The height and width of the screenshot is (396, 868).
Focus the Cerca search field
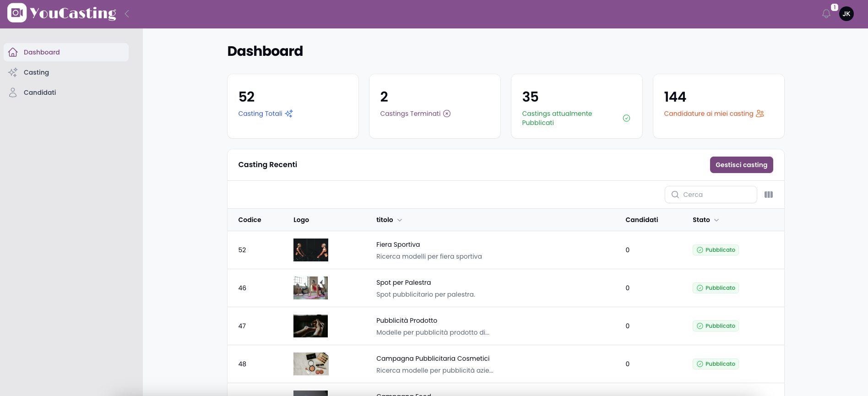click(x=711, y=195)
